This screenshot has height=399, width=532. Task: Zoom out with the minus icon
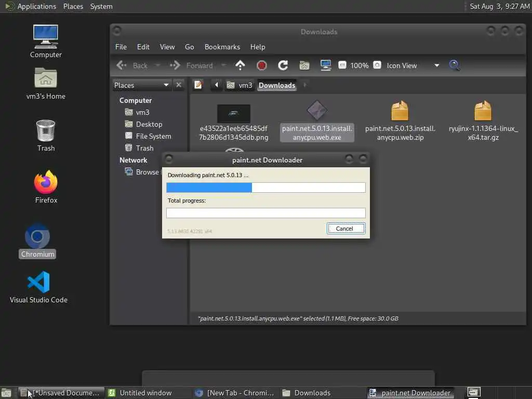(x=342, y=65)
